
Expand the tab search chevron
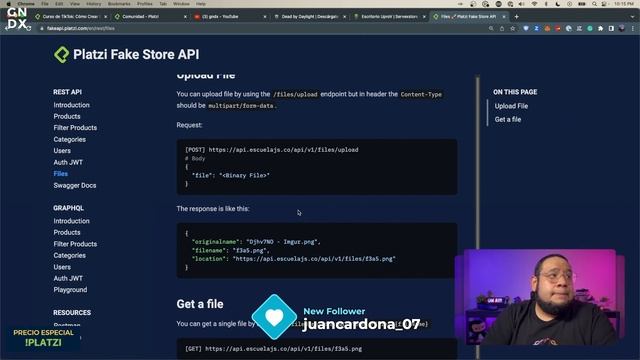[x=632, y=17]
